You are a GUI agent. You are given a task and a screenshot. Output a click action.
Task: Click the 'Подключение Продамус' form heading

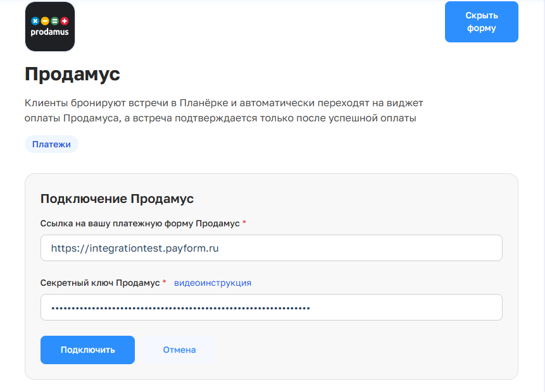[117, 199]
